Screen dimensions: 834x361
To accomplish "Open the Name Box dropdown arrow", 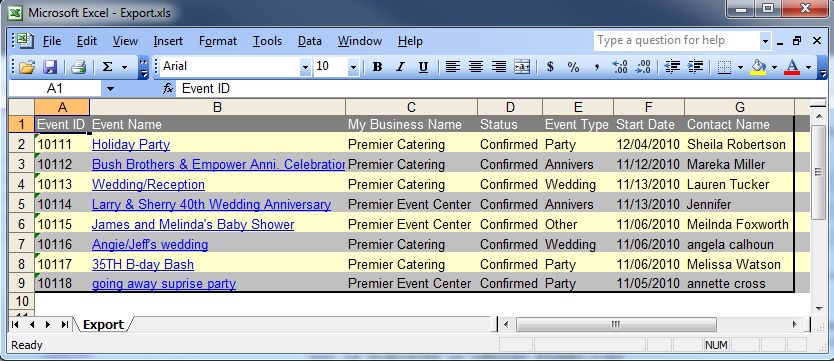I will tap(110, 89).
